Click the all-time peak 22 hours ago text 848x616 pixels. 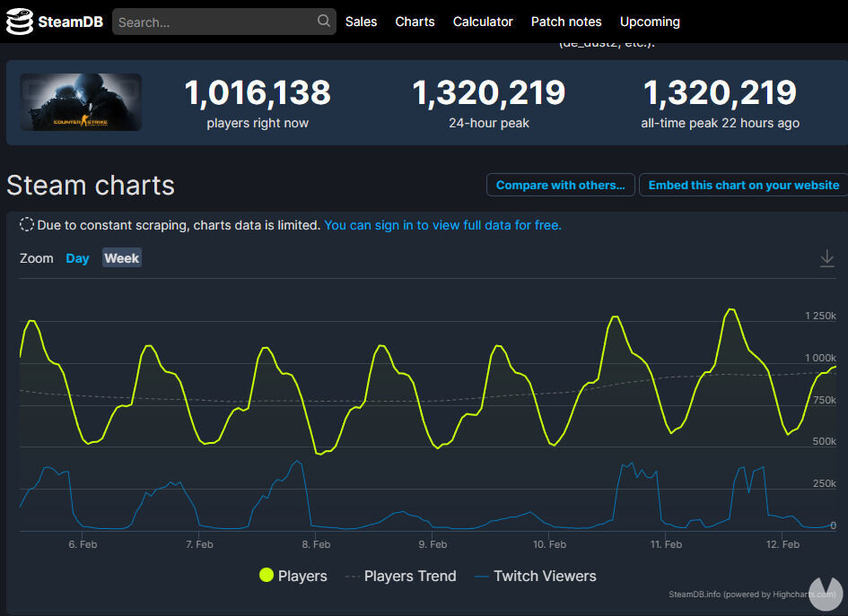721,123
